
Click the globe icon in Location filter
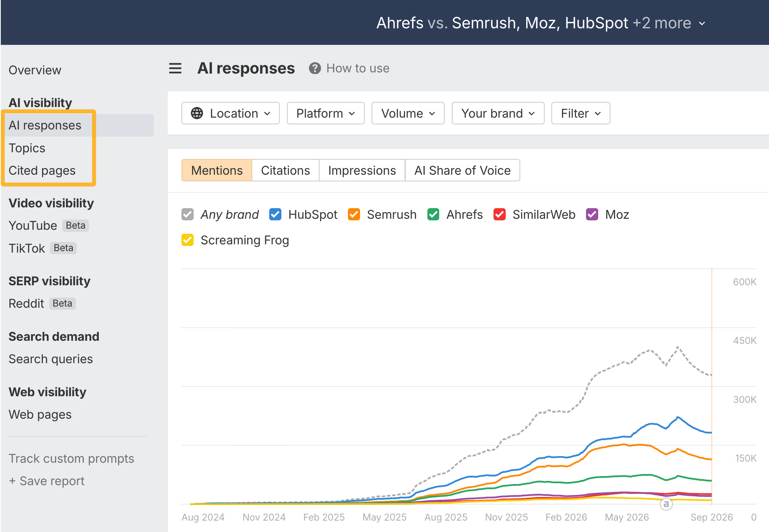[x=197, y=113]
